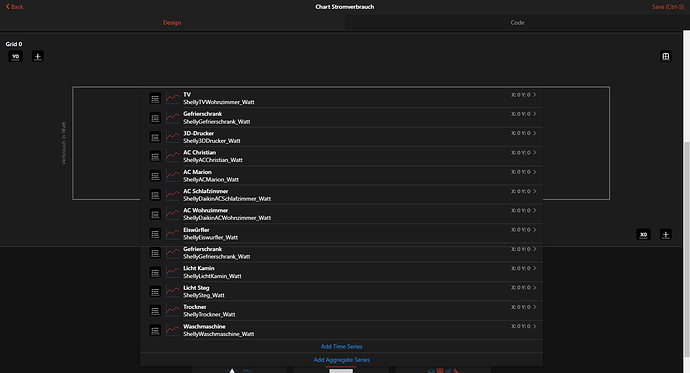Expand the Eiswürfler series chevron
The image size is (690, 373).
(535, 230)
